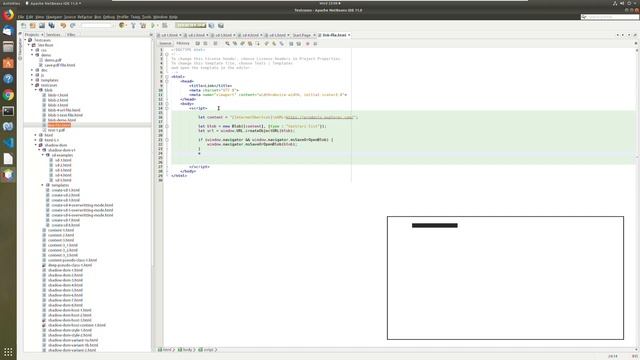Collapse the Site Root folder node
The height and width of the screenshot is (360, 640).
click(x=29, y=45)
